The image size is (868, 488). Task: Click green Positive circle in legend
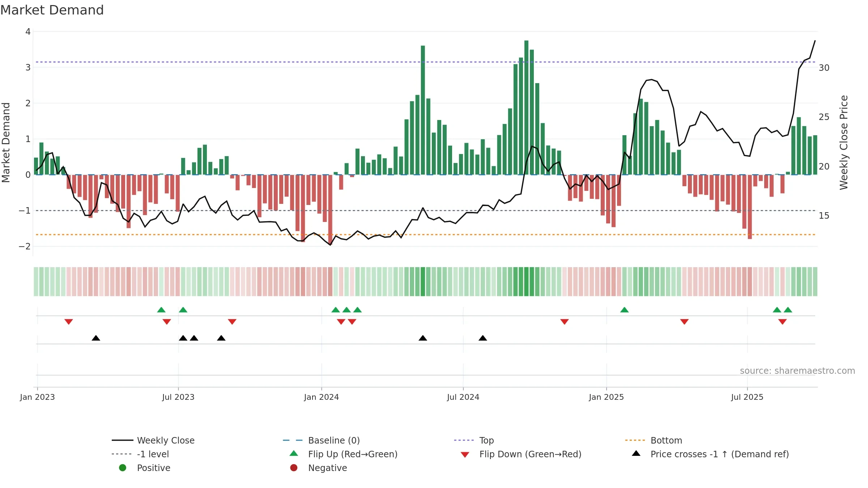123,468
